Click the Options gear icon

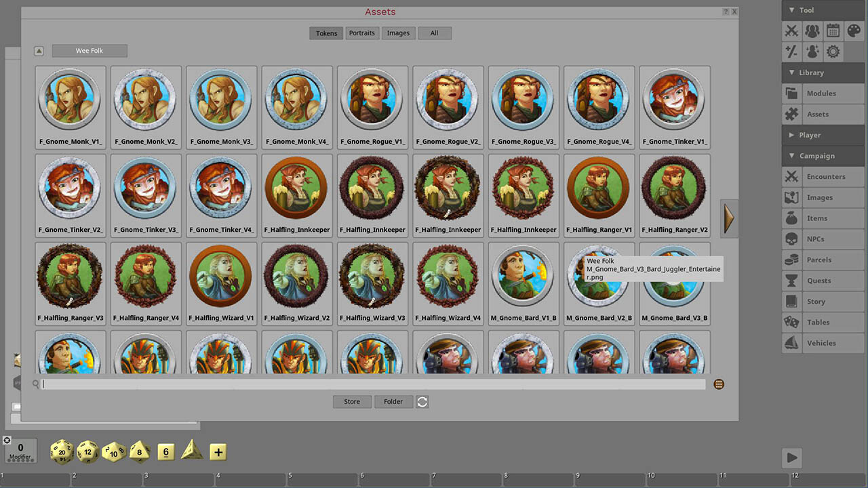point(833,52)
